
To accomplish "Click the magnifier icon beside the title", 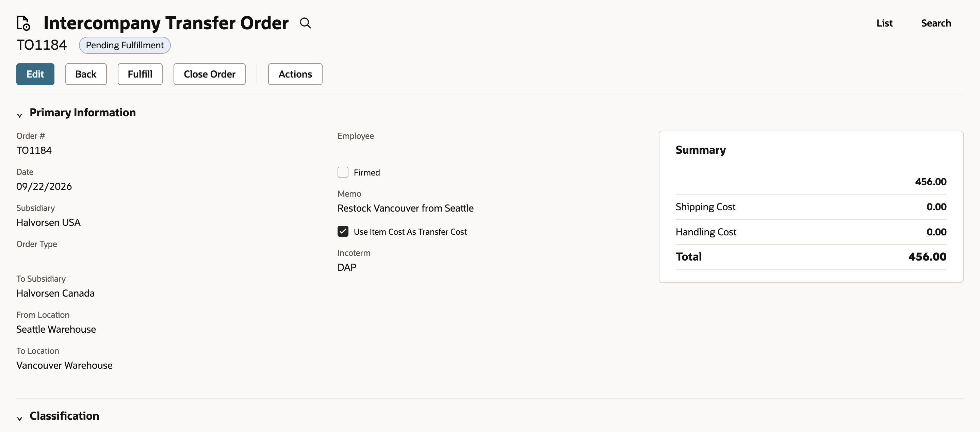I will (x=305, y=23).
